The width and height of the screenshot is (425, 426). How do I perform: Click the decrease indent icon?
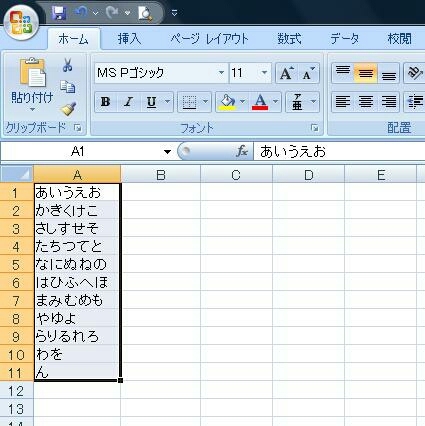(x=414, y=102)
